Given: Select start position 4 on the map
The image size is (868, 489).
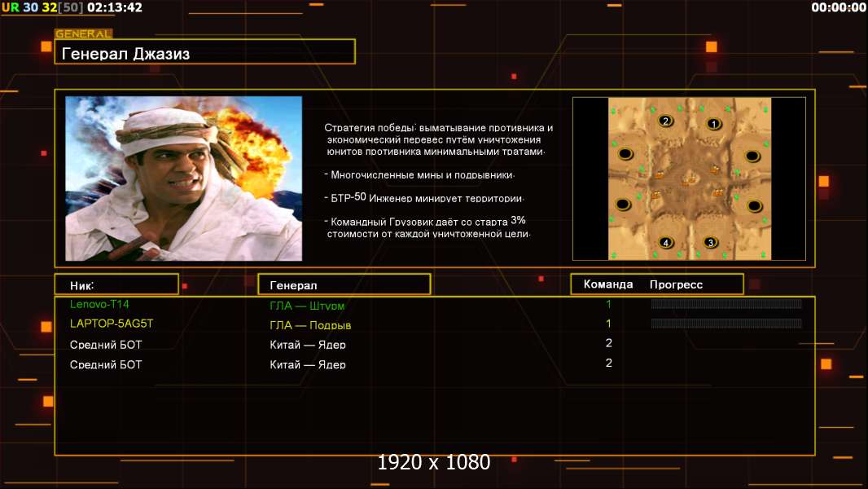Looking at the screenshot, I should click(x=666, y=242).
